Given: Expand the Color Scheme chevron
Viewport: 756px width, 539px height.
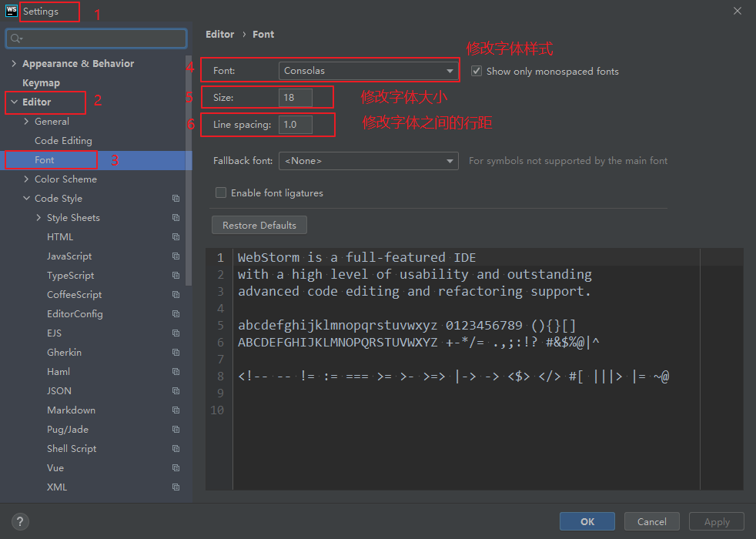Looking at the screenshot, I should coord(26,179).
